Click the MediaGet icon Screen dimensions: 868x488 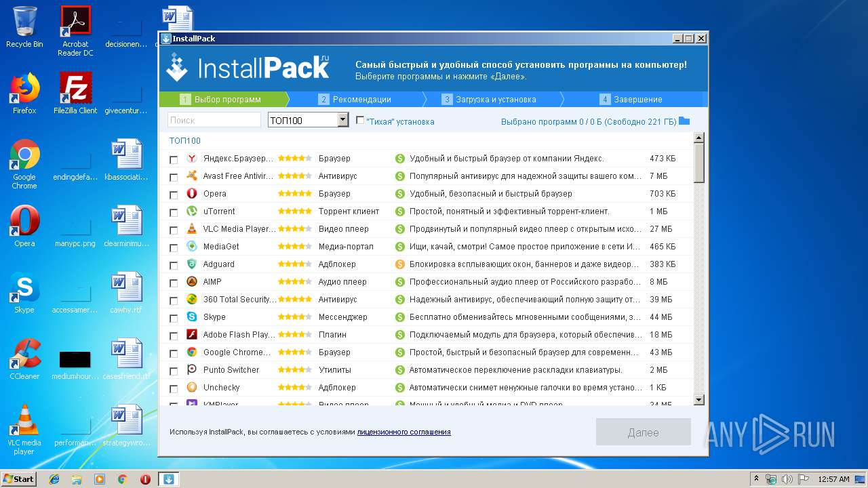click(192, 246)
